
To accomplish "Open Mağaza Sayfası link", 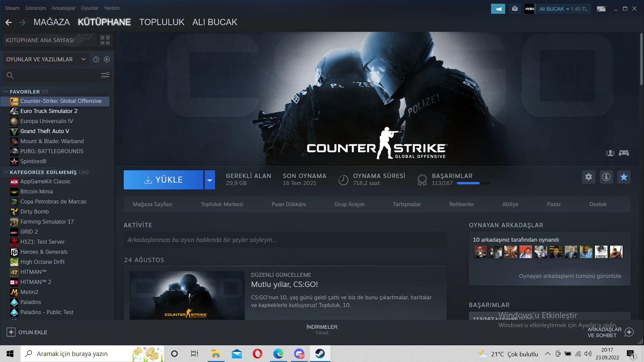I will click(x=152, y=204).
